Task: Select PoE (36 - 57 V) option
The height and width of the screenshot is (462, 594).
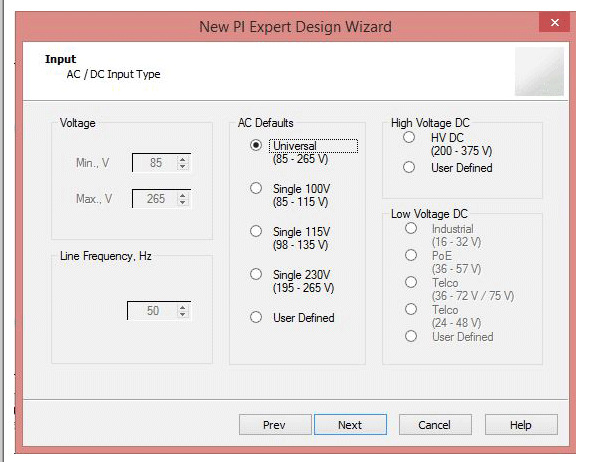Action: pyautogui.click(x=411, y=255)
